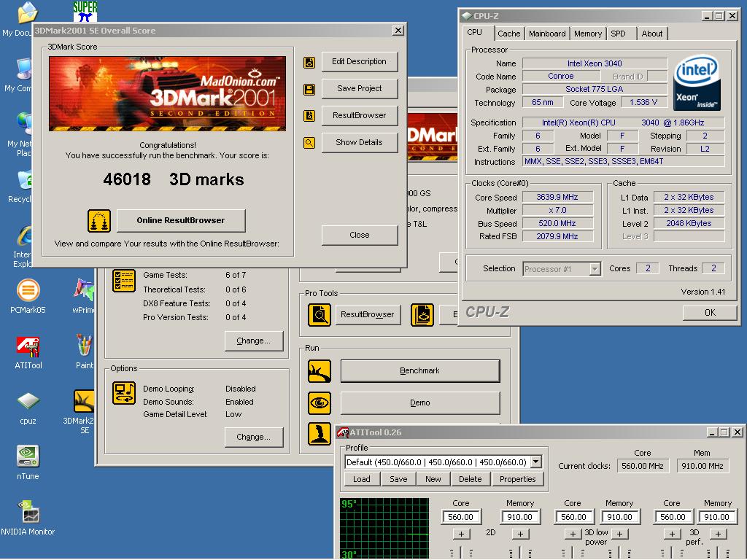Increase 2D Memory clock with plus button

tap(520, 534)
